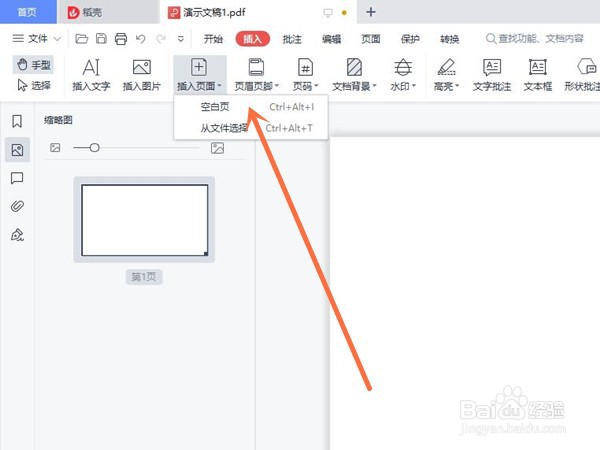Open the 转换 ribbon tab
This screenshot has height=450, width=600.
pyautogui.click(x=450, y=39)
